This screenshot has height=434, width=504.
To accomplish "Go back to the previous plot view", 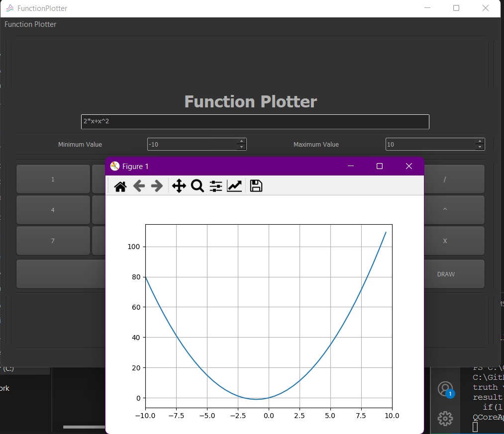I will coord(139,186).
